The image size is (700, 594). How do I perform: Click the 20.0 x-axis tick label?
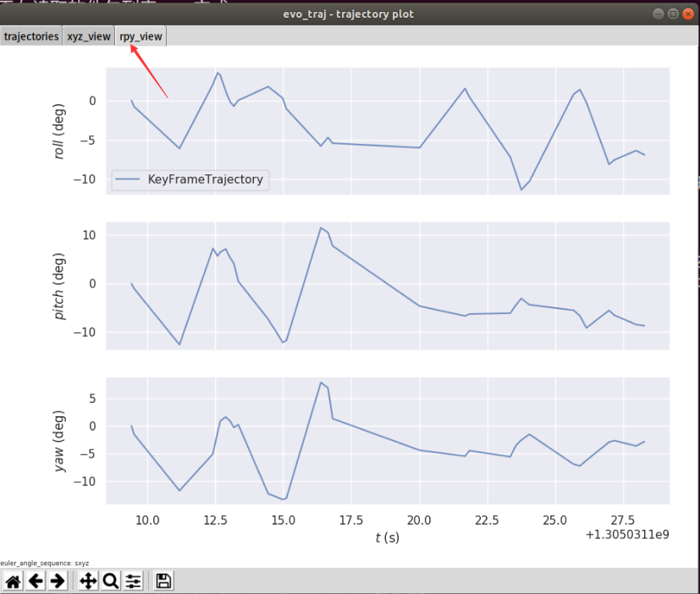pos(419,520)
